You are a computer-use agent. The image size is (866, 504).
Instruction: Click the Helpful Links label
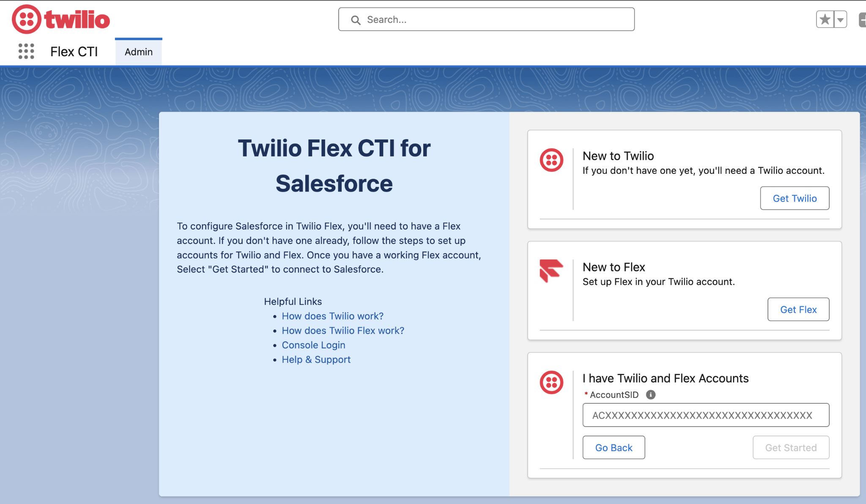293,301
